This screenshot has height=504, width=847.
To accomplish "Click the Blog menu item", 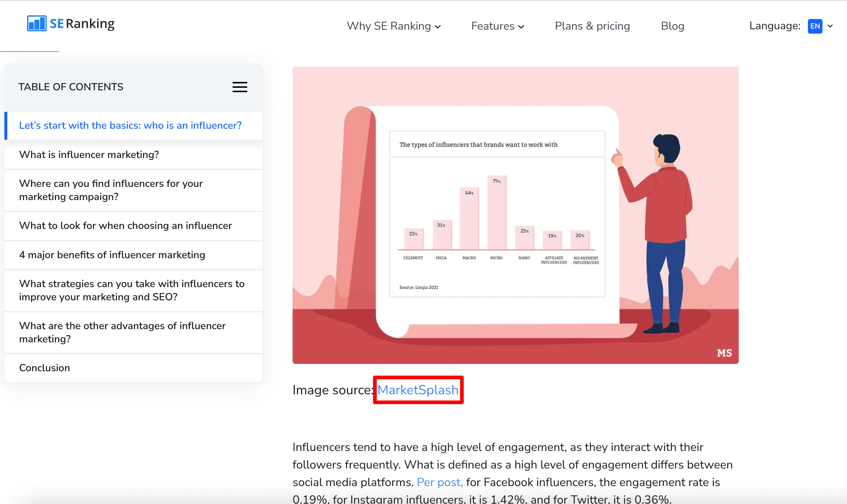I will 673,25.
